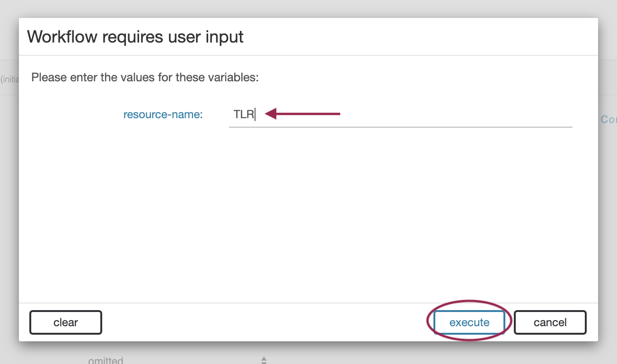
Task: Focus the resource-name input field
Action: [x=400, y=114]
